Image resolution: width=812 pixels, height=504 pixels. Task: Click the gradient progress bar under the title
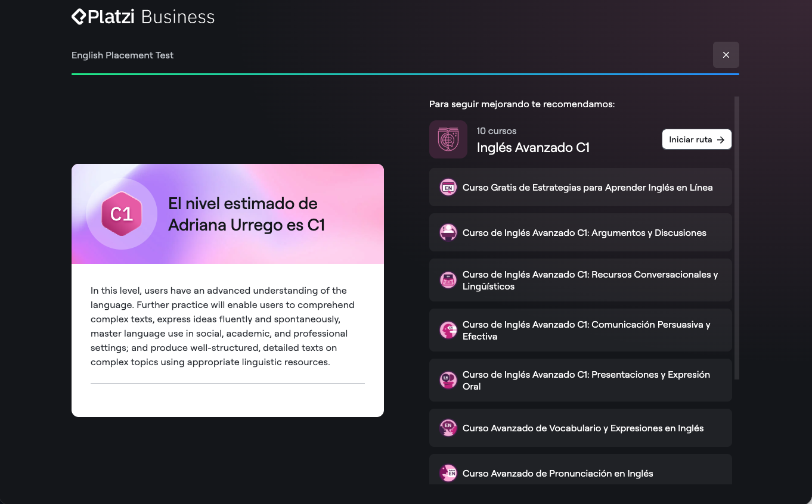point(405,74)
